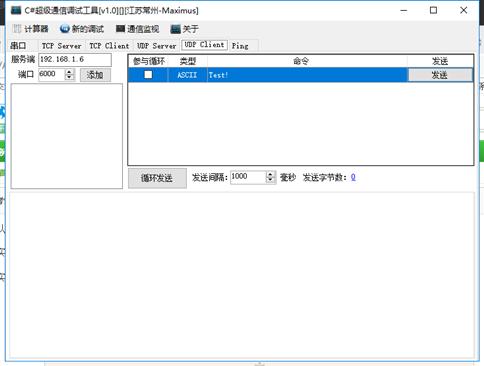The image size is (484, 366).
Task: Open the UDP Server tab
Action: pos(156,46)
